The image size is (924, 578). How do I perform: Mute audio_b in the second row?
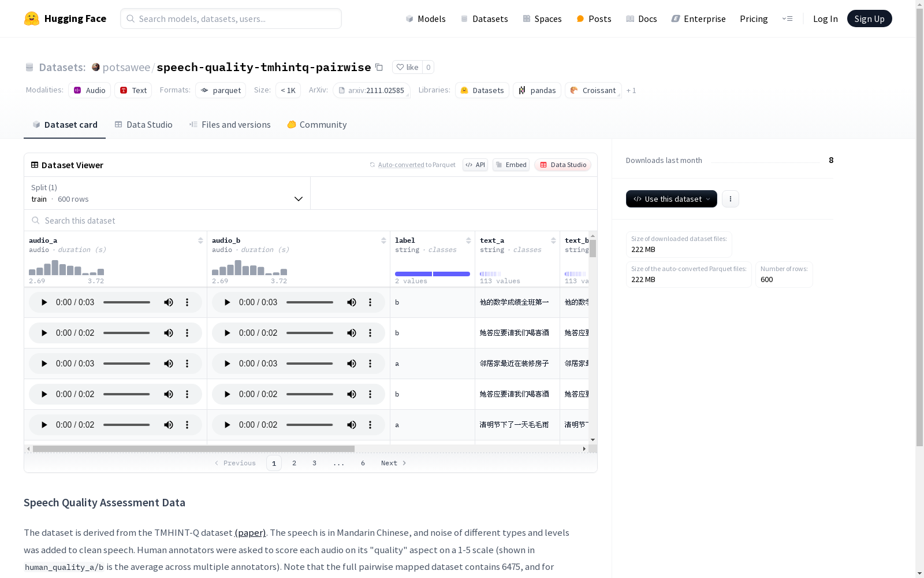point(352,333)
